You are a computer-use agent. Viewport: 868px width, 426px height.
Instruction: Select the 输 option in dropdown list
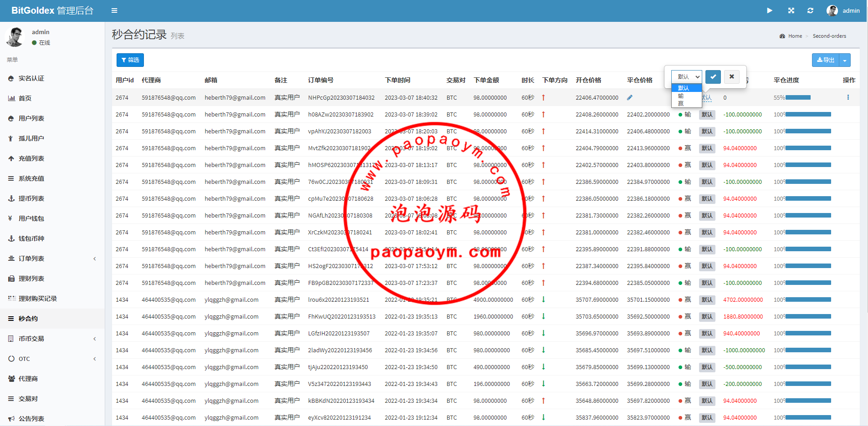(681, 96)
